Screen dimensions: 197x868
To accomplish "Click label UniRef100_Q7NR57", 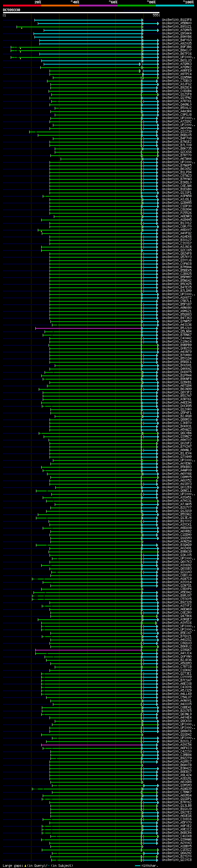I will coord(176,321).
